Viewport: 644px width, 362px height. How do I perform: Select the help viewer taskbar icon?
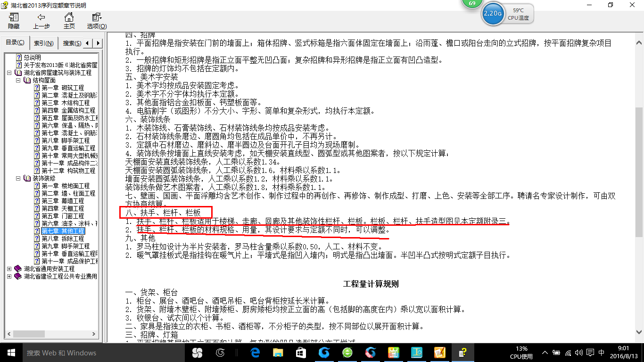(462, 353)
